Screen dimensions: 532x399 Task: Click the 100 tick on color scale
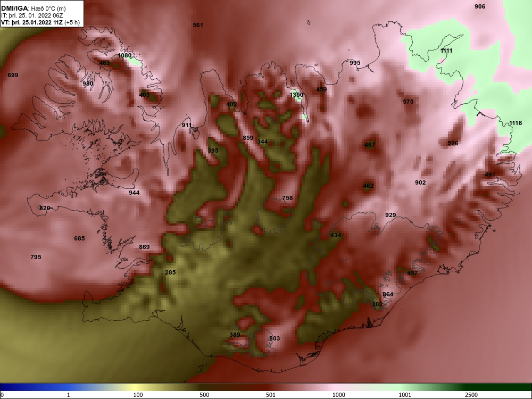(x=138, y=395)
